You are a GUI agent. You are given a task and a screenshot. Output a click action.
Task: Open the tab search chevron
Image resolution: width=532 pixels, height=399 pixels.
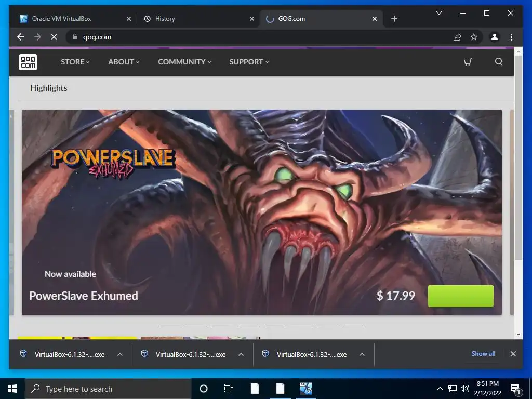point(438,13)
